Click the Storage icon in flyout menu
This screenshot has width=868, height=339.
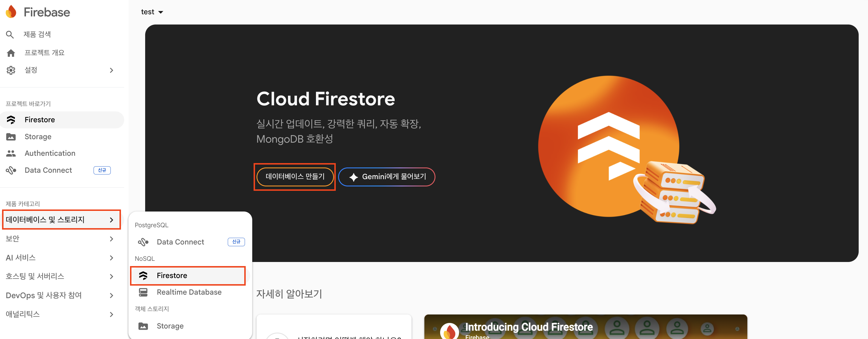pos(143,326)
